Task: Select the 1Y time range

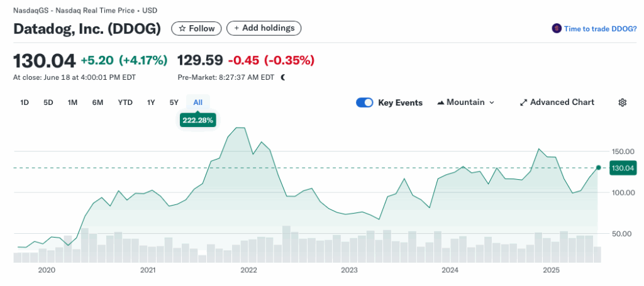Action: point(151,102)
